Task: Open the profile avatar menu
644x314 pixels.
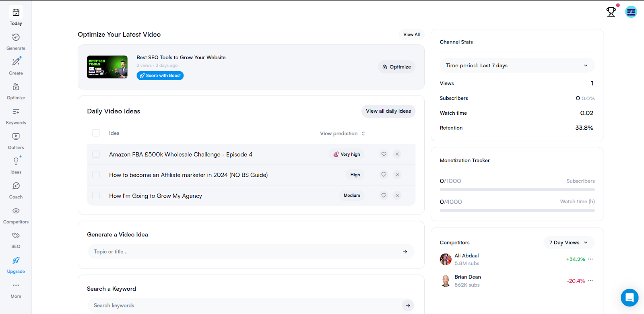Action: 631,12
